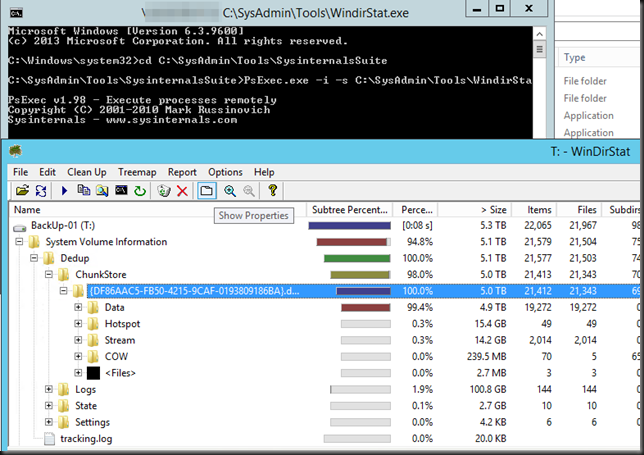644x455 pixels.
Task: Click the 5.3 TB size of BackUp-01
Action: click(493, 225)
